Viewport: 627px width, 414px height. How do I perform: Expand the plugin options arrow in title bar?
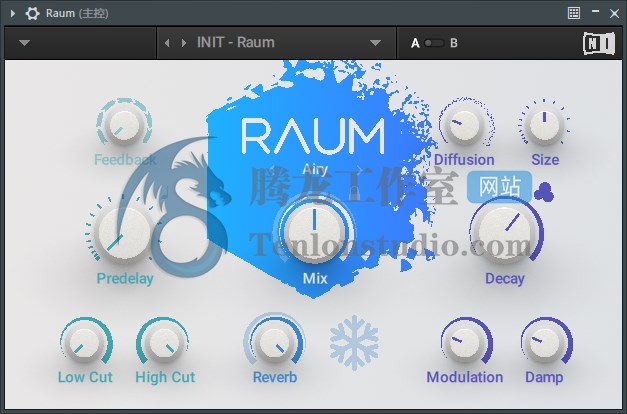pos(13,14)
